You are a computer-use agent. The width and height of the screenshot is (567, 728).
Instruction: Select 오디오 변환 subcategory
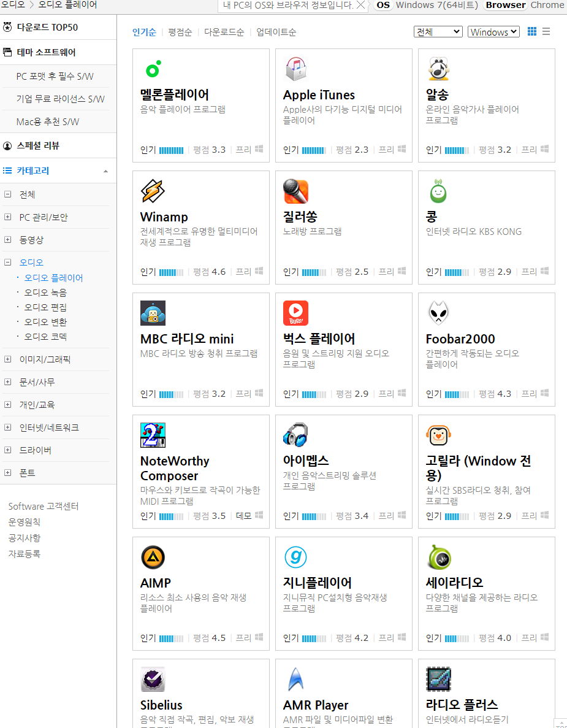(45, 322)
